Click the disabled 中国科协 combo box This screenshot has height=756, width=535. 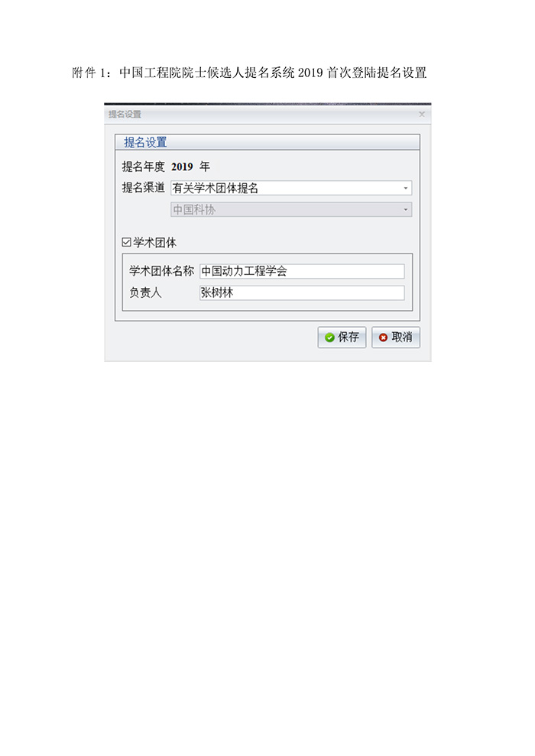coord(291,210)
